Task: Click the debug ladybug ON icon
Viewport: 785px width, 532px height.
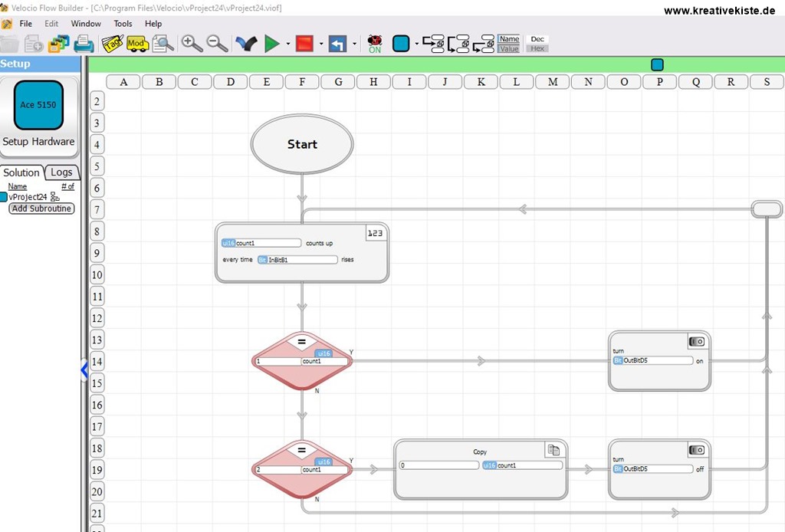Action: click(x=374, y=44)
